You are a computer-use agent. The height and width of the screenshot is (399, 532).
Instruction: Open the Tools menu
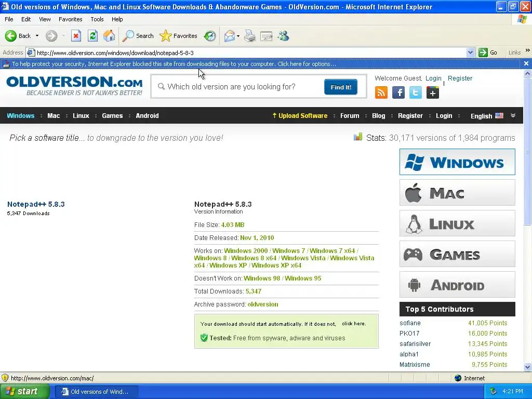[x=97, y=19]
